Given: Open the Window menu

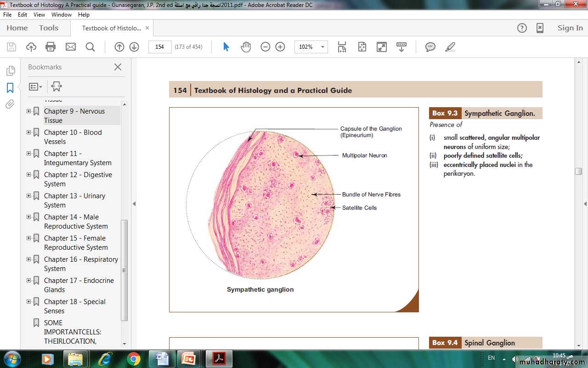Looking at the screenshot, I should pyautogui.click(x=61, y=15).
